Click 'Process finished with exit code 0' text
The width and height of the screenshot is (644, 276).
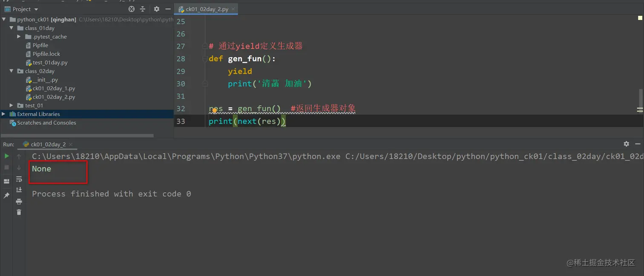[x=112, y=194]
